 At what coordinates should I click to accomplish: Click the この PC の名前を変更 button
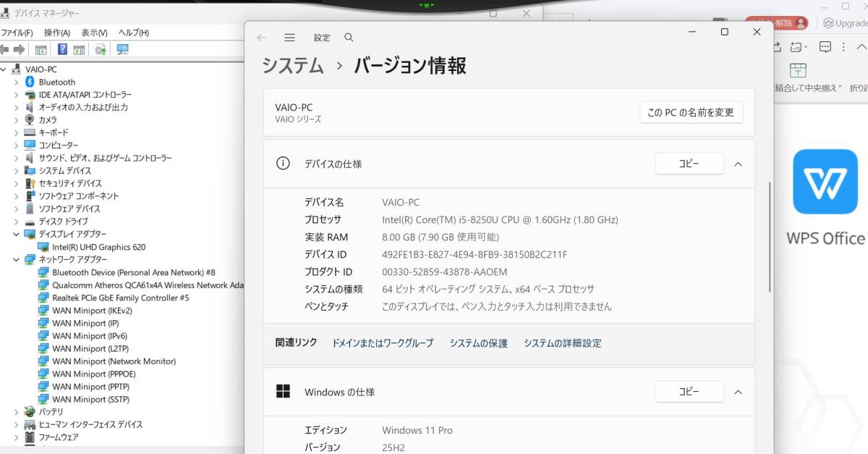tap(690, 112)
